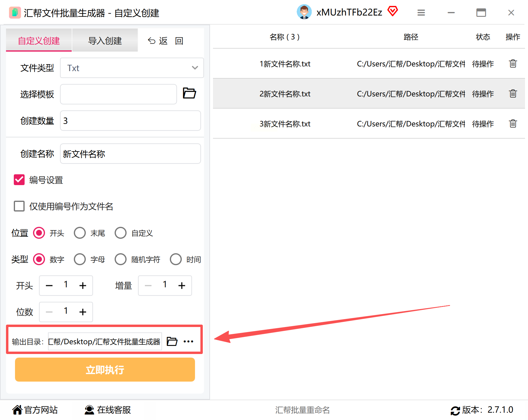Expand the 文件类型 Txt dropdown
Image resolution: width=528 pixels, height=420 pixels.
click(x=132, y=68)
